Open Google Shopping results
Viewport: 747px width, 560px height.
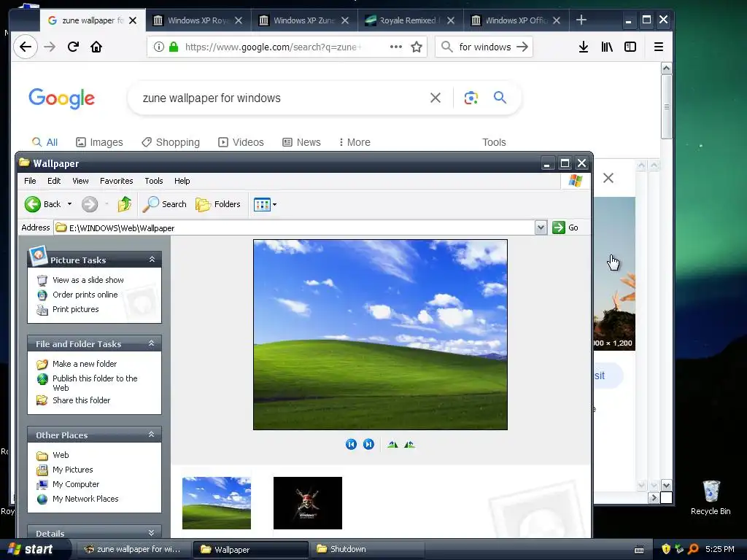(171, 142)
